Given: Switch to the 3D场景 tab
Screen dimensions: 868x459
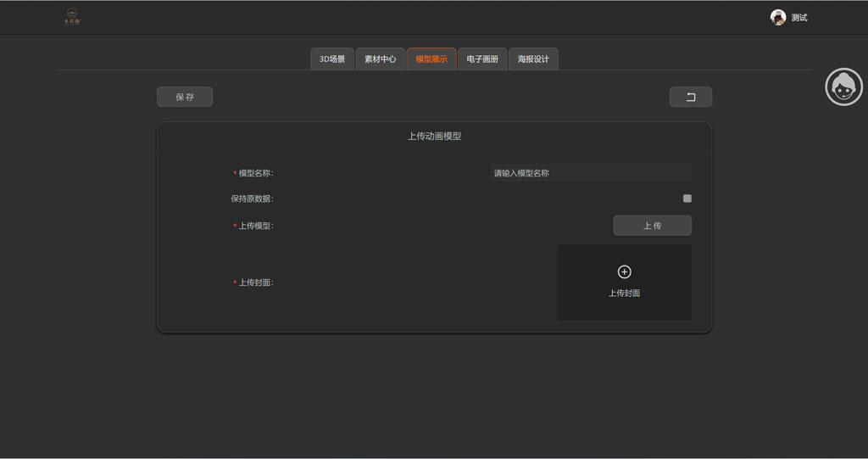Looking at the screenshot, I should coord(332,59).
